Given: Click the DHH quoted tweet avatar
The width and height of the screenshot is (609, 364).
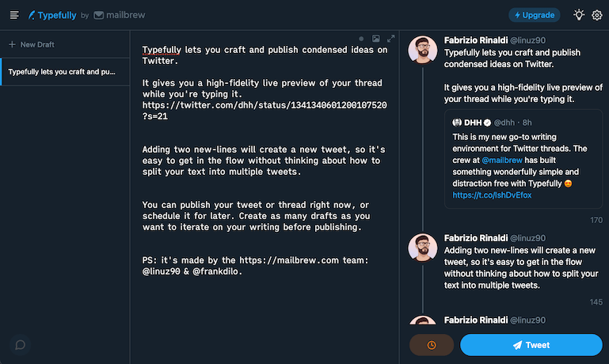Looking at the screenshot, I should [458, 123].
